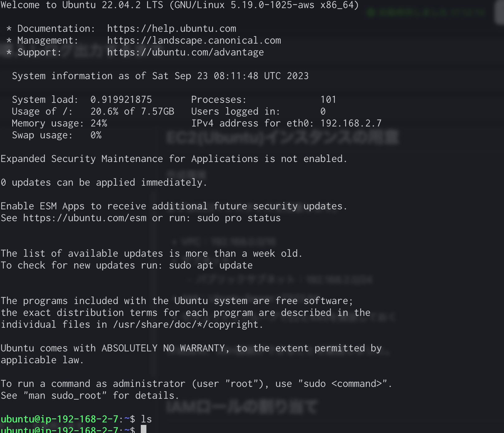Click the Processes count 101

click(x=329, y=99)
